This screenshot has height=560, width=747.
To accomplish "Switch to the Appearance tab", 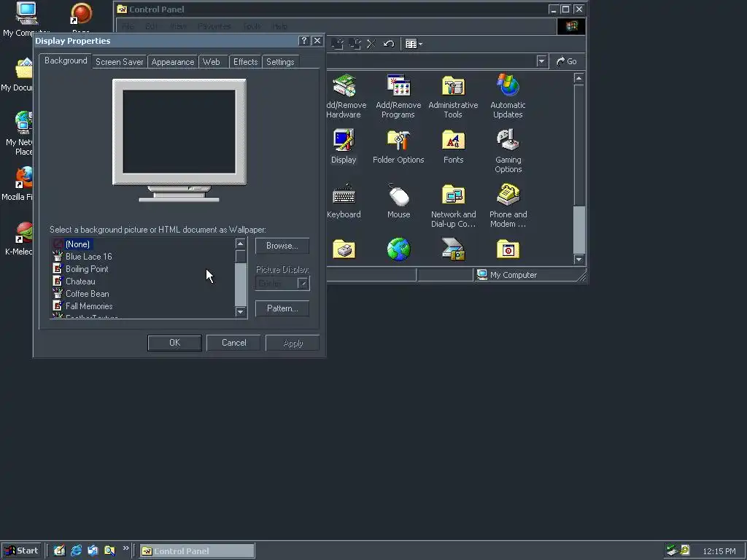I will click(172, 62).
